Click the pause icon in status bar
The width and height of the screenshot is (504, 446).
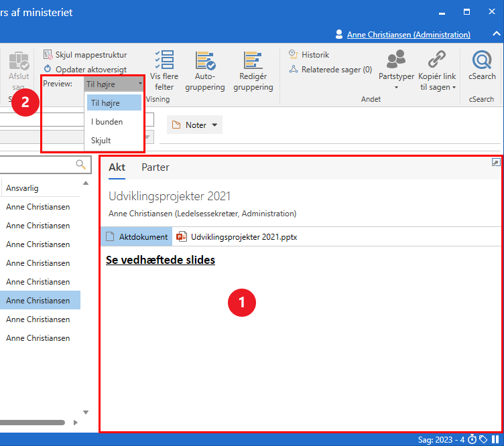click(x=495, y=439)
